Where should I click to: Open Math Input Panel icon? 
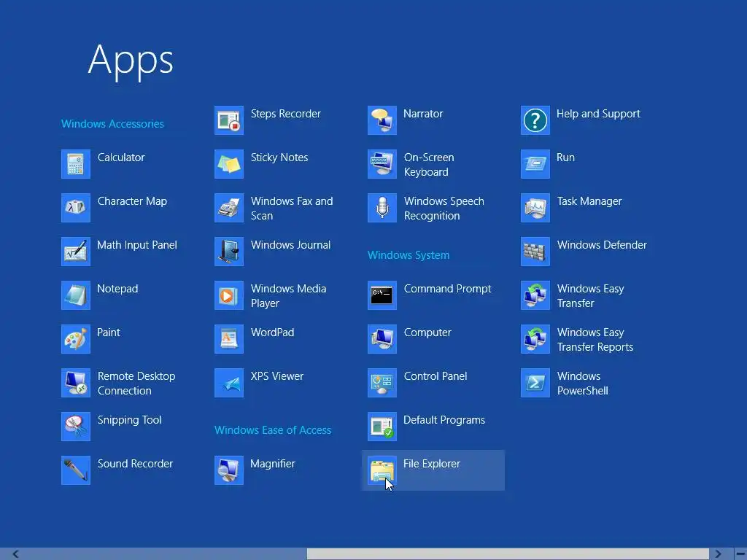pos(76,252)
